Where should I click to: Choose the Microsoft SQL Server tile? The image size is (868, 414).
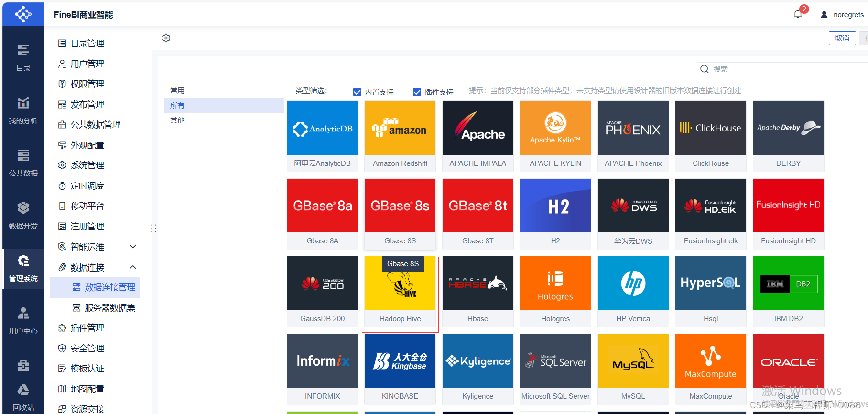pos(555,369)
